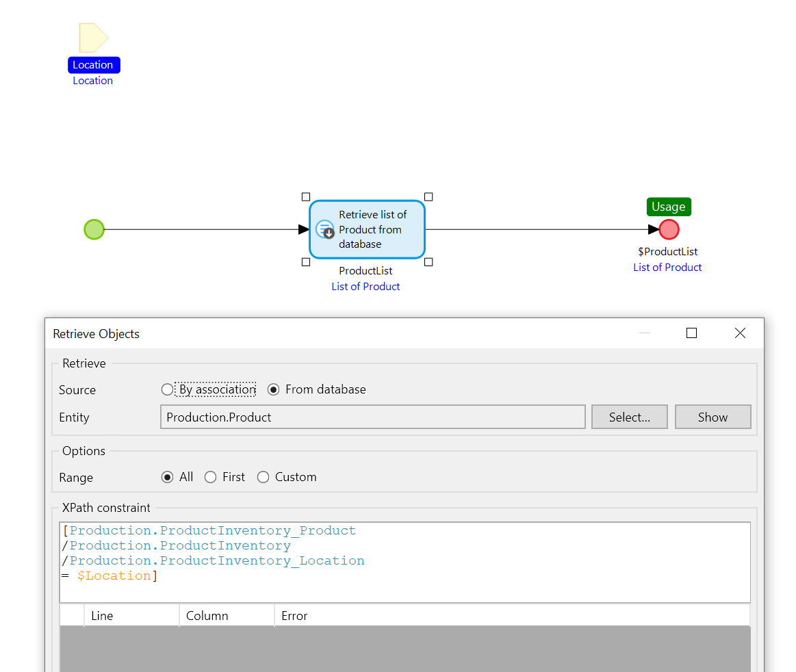Click $Location variable in XPath constraint
The width and height of the screenshot is (796, 672).
pyautogui.click(x=114, y=576)
